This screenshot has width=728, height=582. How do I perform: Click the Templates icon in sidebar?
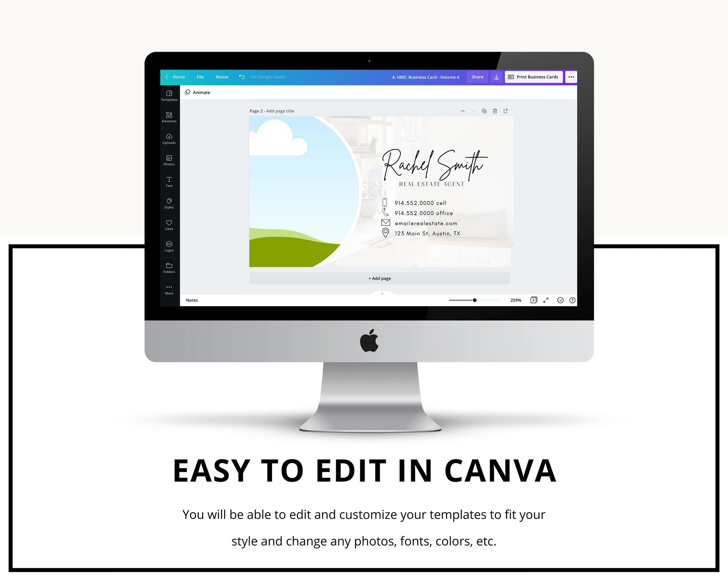[x=169, y=96]
